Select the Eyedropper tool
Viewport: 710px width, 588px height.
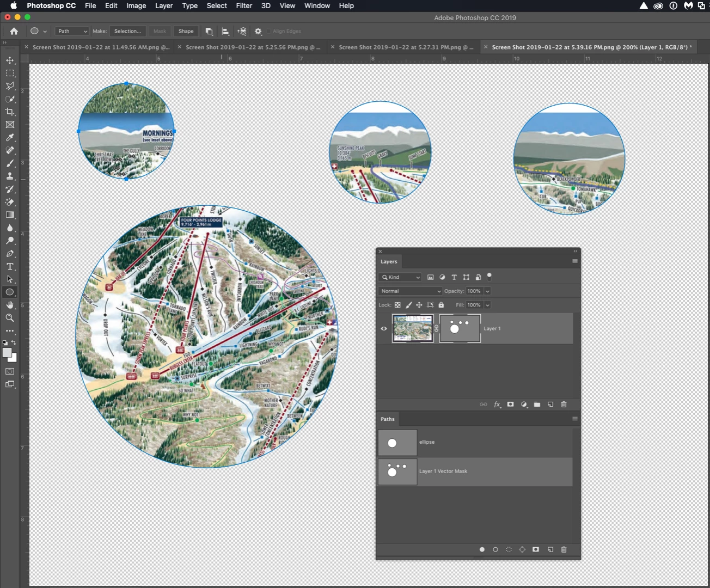pos(10,138)
